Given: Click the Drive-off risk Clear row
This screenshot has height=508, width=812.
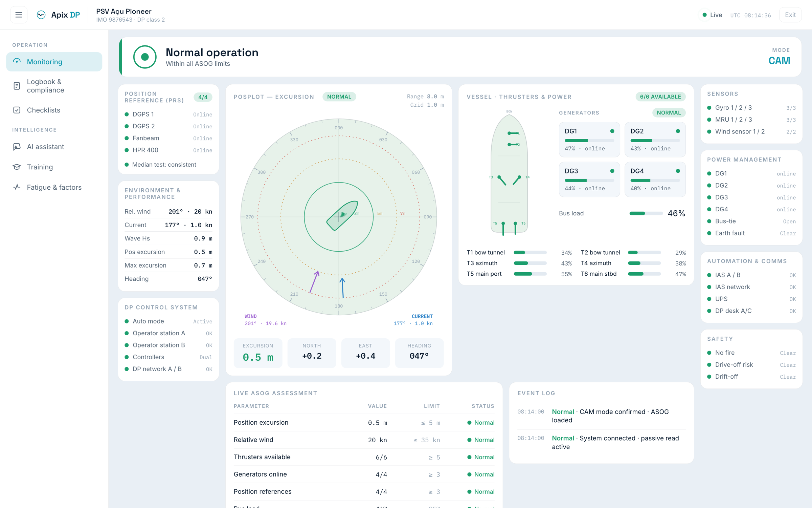Looking at the screenshot, I should point(751,365).
